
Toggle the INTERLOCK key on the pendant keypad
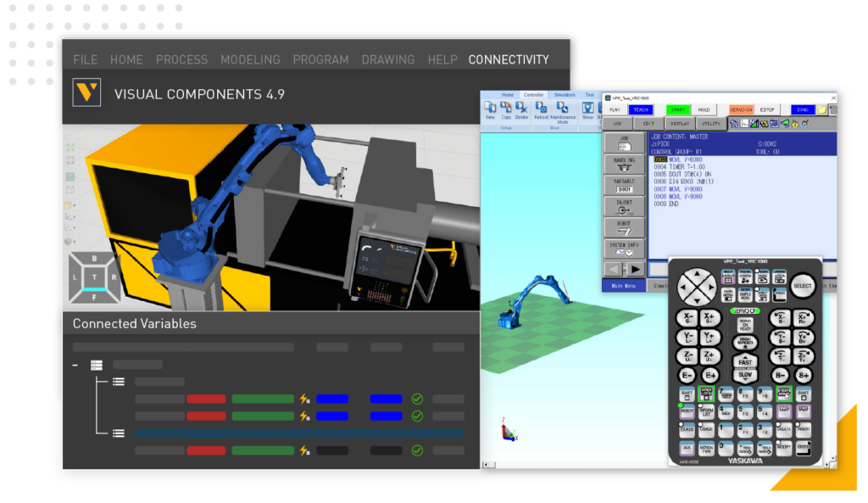coord(707,394)
